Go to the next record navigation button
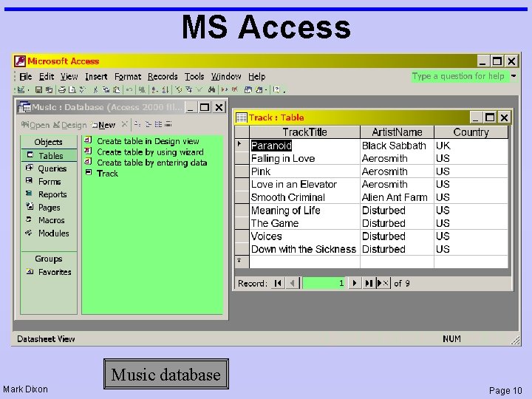The width and height of the screenshot is (532, 399). point(355,283)
